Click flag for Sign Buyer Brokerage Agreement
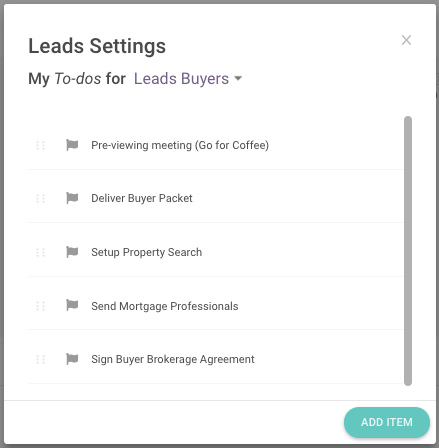Screen dimensions: 439x448 pyautogui.click(x=72, y=359)
